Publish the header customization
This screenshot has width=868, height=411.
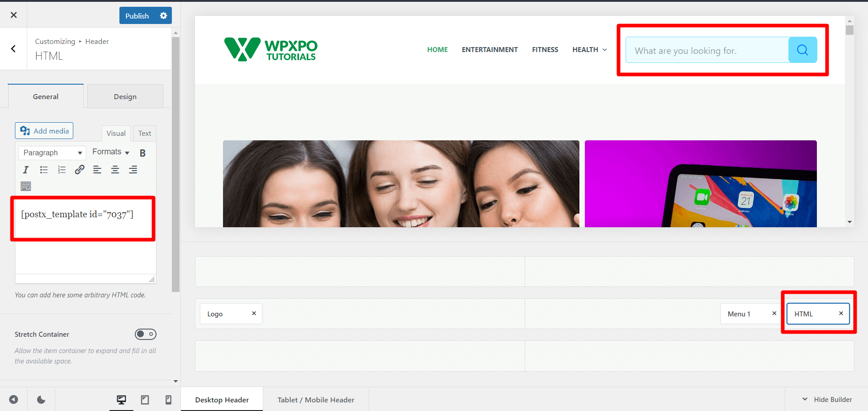point(137,15)
